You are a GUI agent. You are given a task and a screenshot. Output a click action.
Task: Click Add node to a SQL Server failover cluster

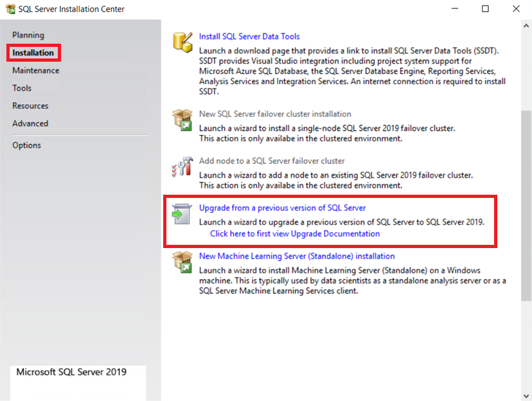272,161
